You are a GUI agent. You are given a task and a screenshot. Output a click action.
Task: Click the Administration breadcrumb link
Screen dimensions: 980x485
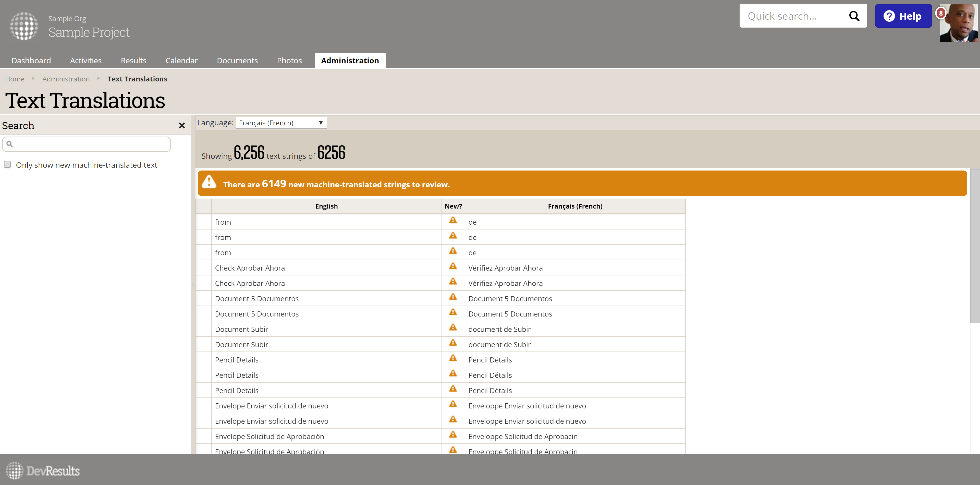coord(66,79)
